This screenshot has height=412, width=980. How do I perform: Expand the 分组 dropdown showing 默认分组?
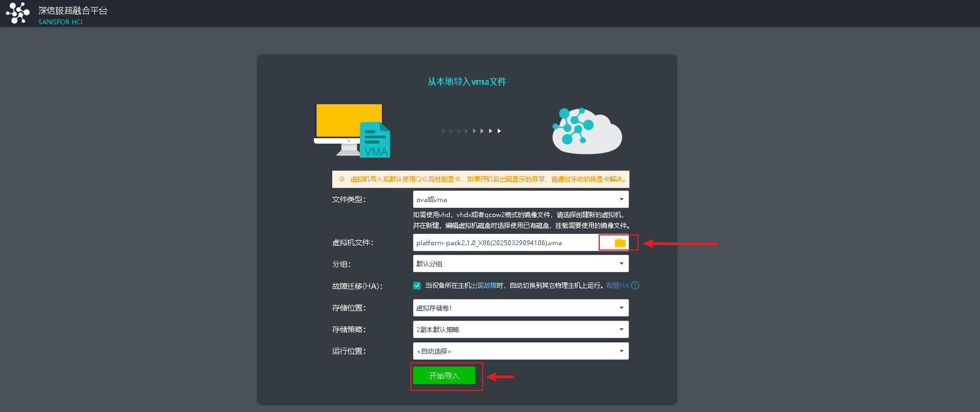point(520,264)
